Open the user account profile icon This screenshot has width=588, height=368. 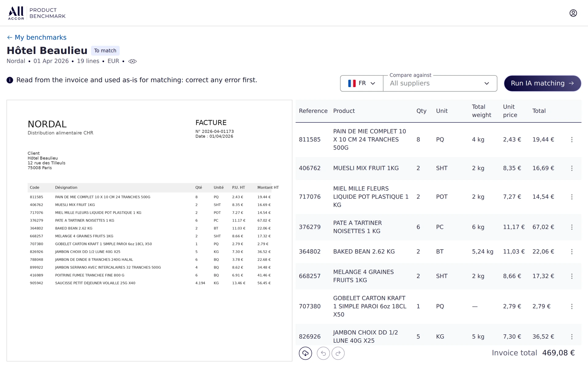point(573,13)
